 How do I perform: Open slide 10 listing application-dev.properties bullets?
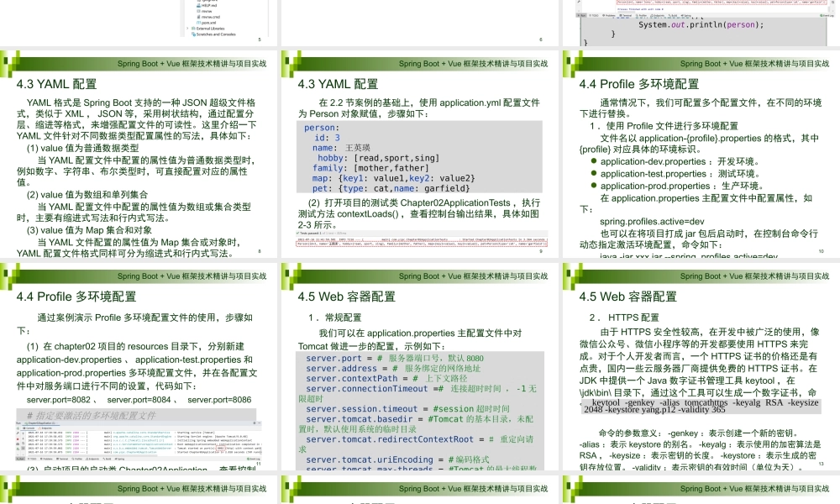click(701, 160)
